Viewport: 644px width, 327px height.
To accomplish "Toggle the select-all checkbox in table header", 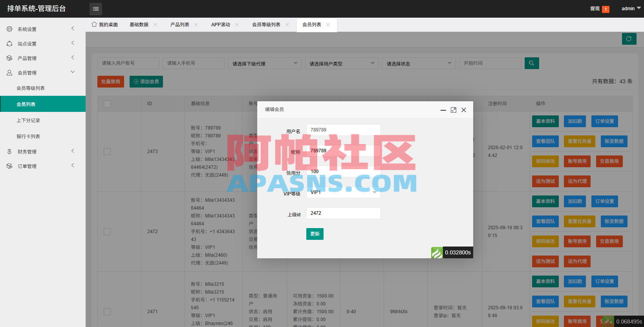I will point(107,104).
